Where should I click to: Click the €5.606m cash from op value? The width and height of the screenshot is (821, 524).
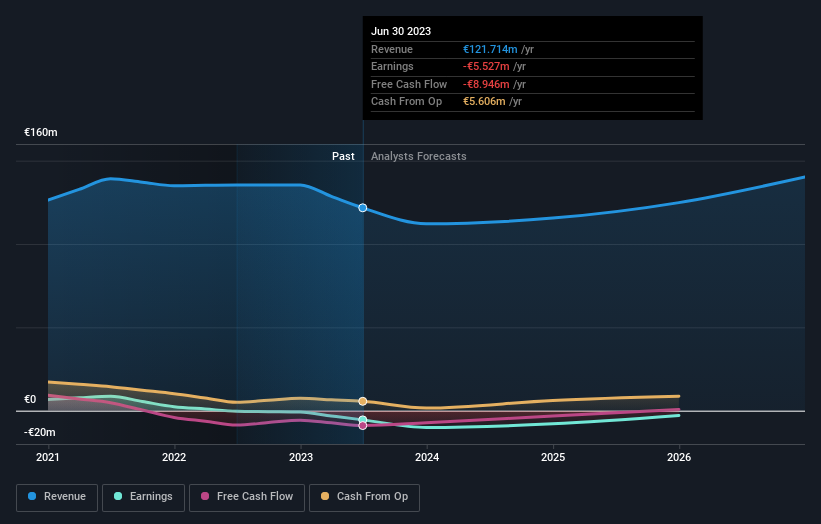(484, 102)
